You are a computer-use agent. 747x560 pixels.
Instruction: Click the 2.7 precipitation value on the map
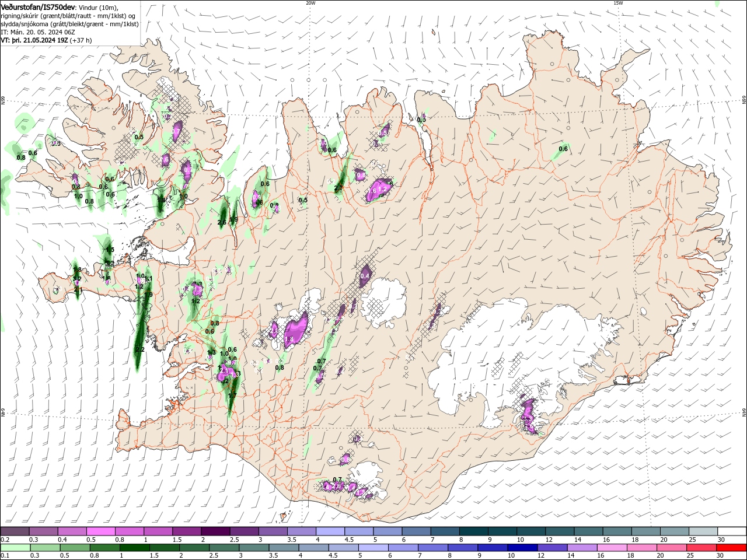point(338,188)
